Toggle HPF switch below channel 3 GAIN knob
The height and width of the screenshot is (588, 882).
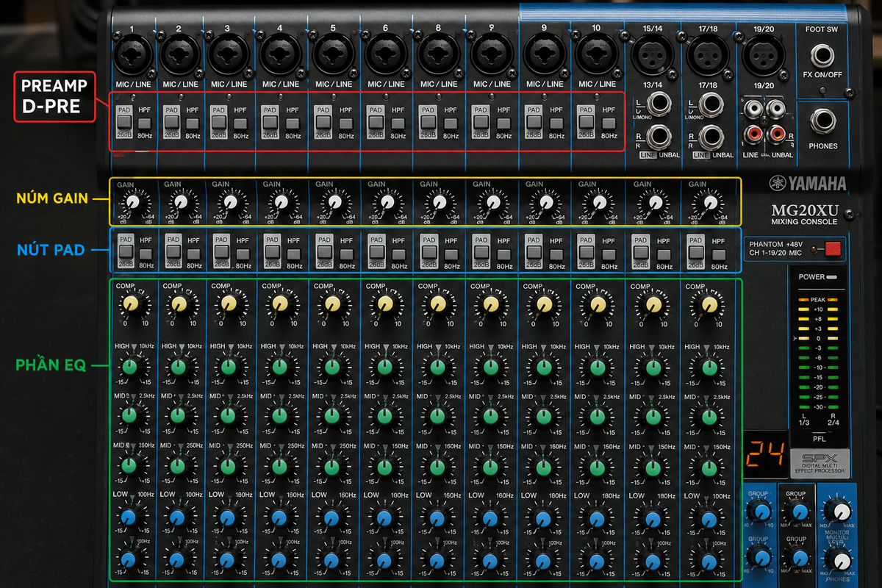pyautogui.click(x=242, y=254)
